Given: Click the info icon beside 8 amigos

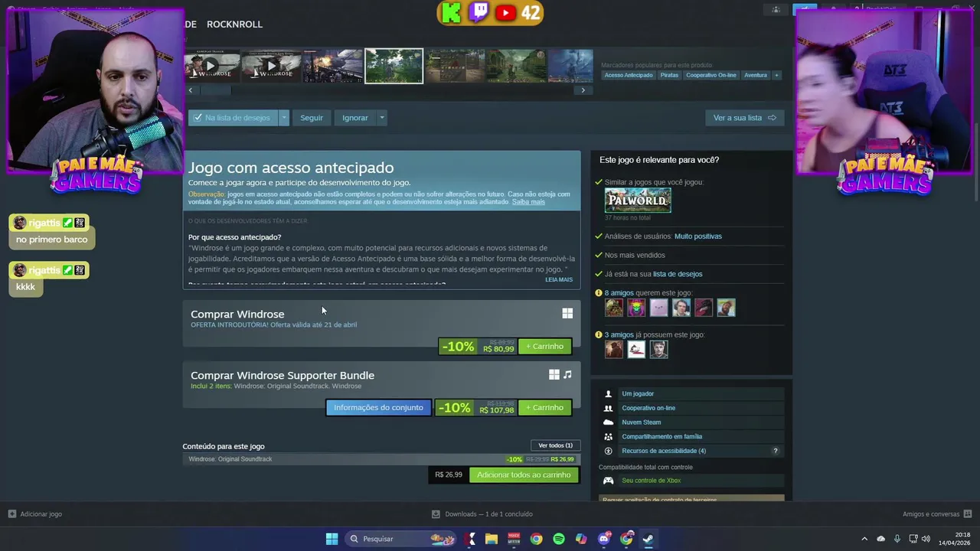Looking at the screenshot, I should (x=599, y=293).
